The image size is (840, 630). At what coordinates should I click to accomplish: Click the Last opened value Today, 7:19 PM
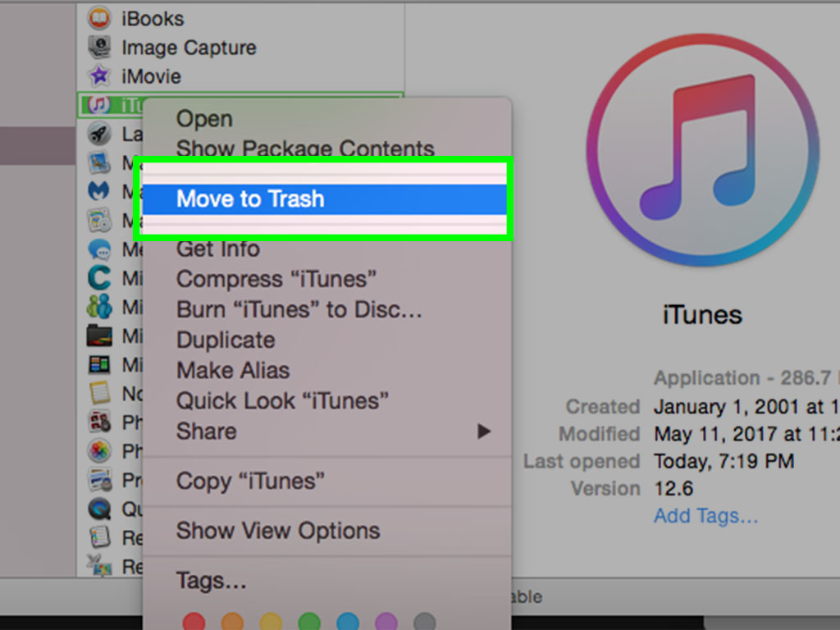click(724, 461)
